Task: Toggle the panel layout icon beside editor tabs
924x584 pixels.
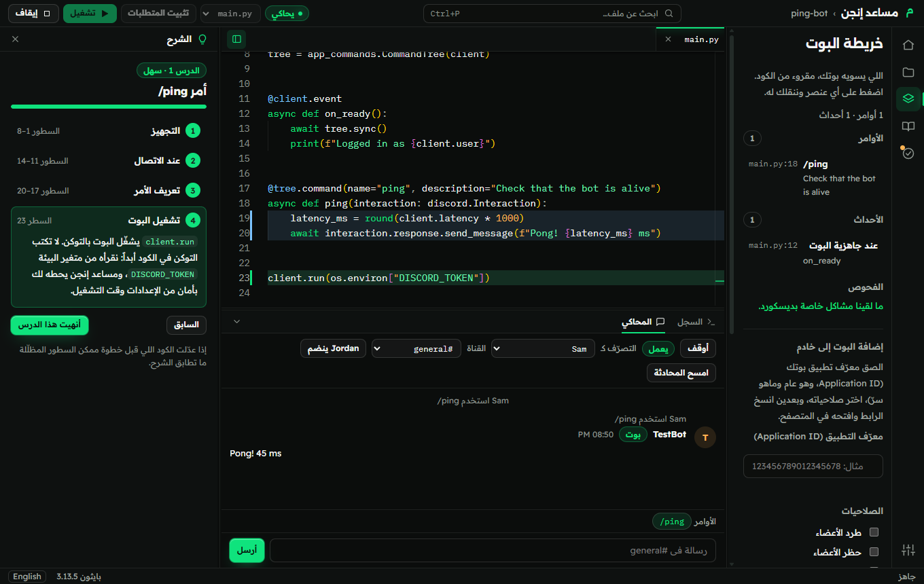Action: point(236,39)
